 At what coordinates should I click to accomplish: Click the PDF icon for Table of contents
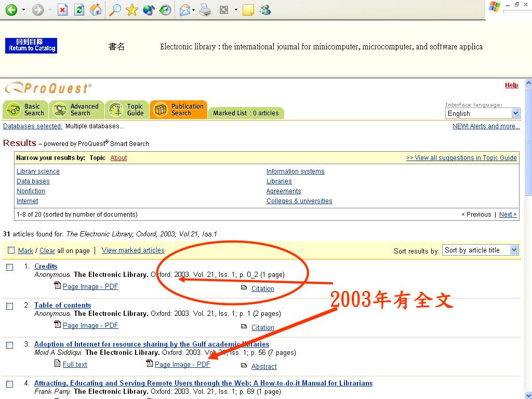[58, 325]
